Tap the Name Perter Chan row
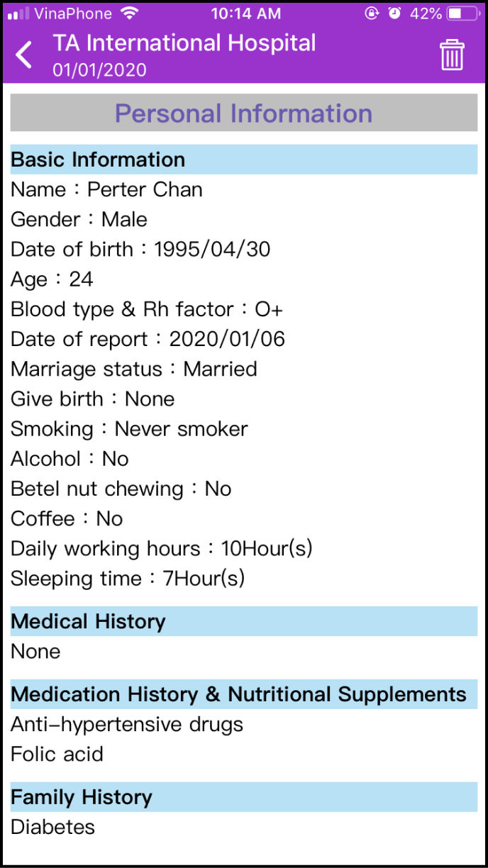Viewport: 488px width, 868px height. click(106, 190)
